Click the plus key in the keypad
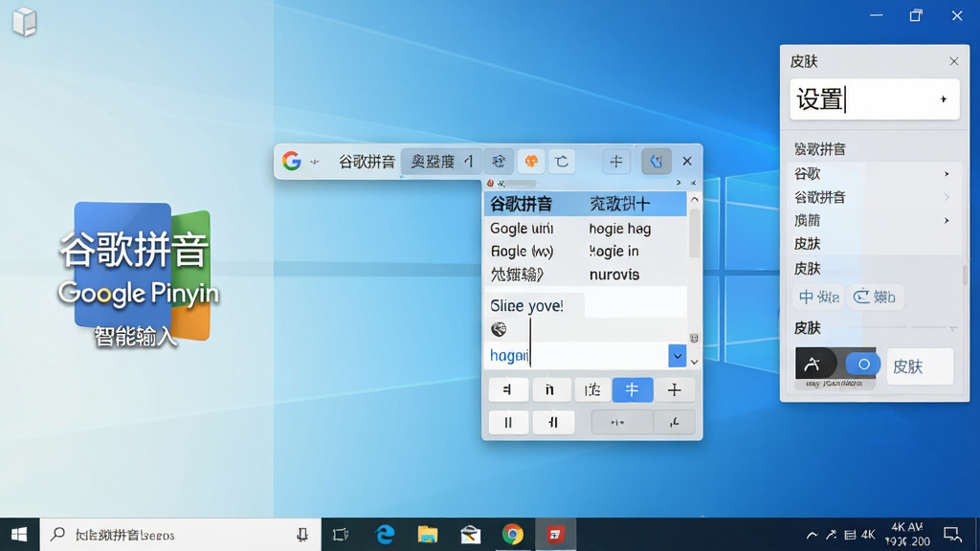Viewport: 980px width, 551px height. click(675, 390)
